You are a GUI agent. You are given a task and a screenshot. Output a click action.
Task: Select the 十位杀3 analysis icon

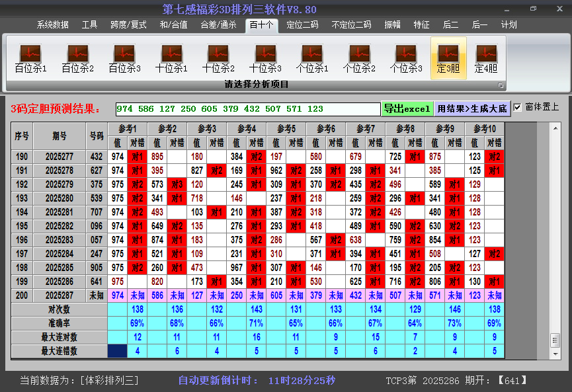265,54
